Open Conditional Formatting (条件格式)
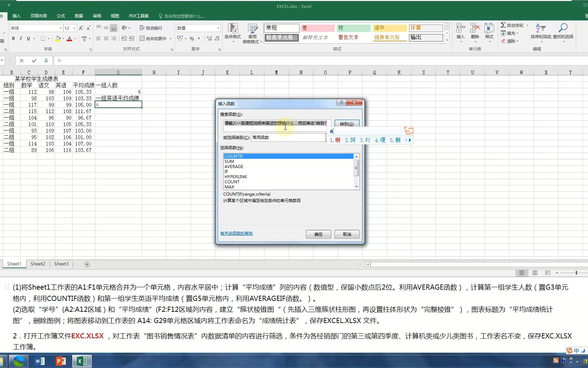This screenshot has width=588, height=368. point(233,33)
